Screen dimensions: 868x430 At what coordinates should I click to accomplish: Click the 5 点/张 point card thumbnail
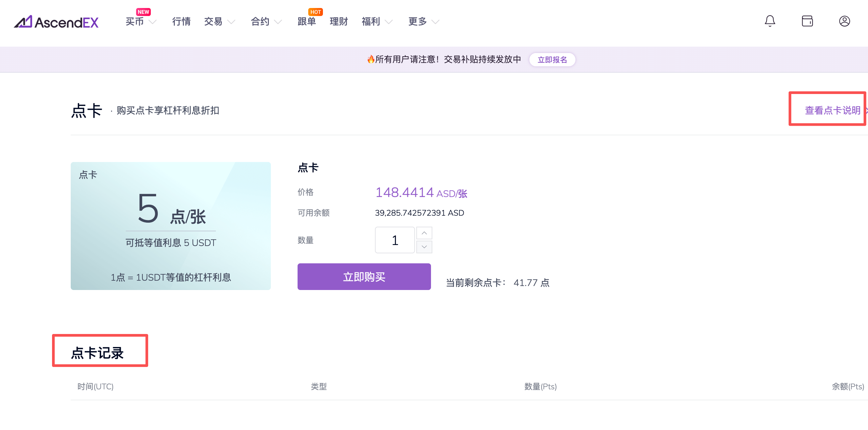170,226
